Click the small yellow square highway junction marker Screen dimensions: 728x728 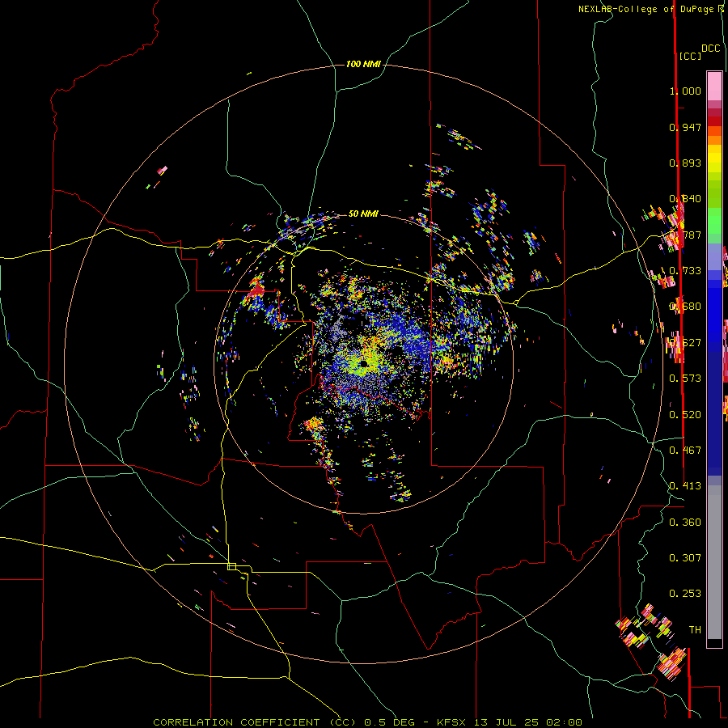pyautogui.click(x=231, y=566)
